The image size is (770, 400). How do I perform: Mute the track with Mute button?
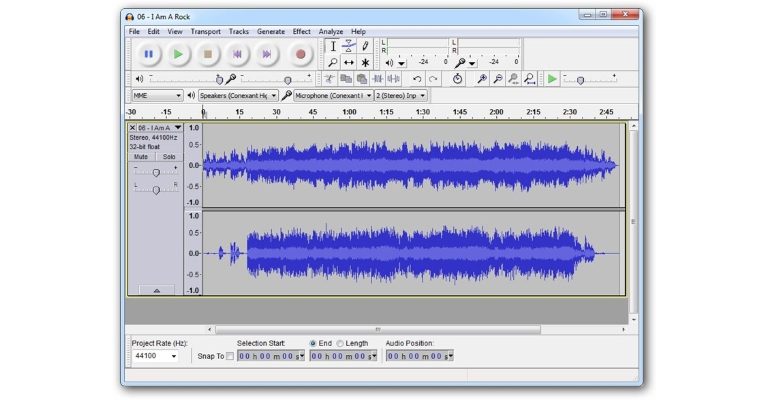pyautogui.click(x=141, y=157)
